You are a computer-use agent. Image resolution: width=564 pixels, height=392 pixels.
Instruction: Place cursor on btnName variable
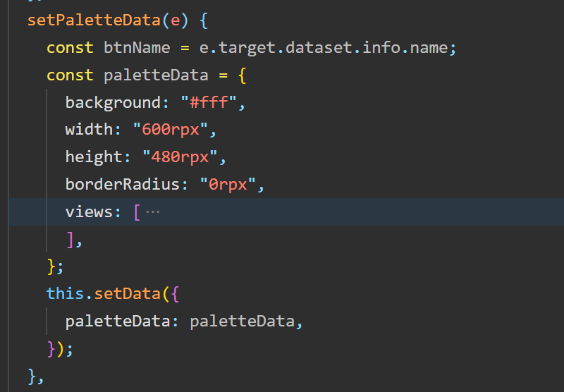click(137, 48)
